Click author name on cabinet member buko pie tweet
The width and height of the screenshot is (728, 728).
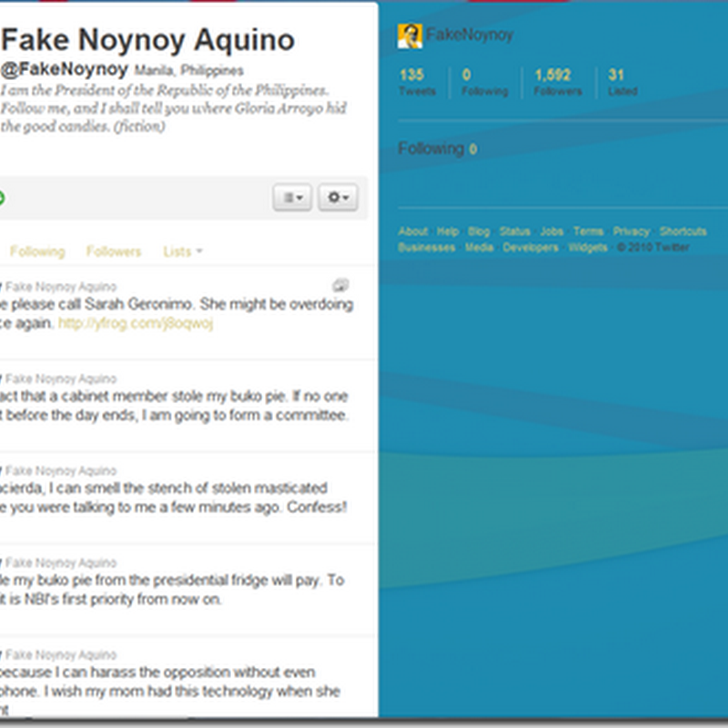[x=60, y=379]
